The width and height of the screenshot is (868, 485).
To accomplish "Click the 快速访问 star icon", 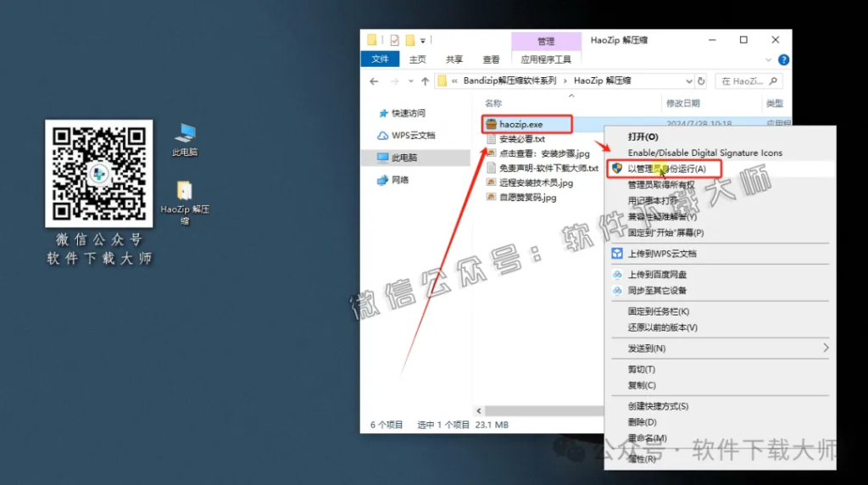I will 383,113.
